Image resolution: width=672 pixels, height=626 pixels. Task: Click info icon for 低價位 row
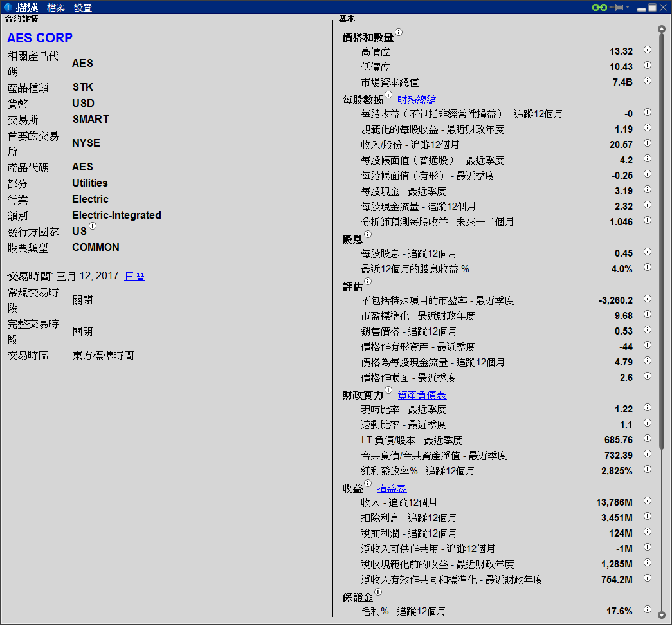coord(648,65)
